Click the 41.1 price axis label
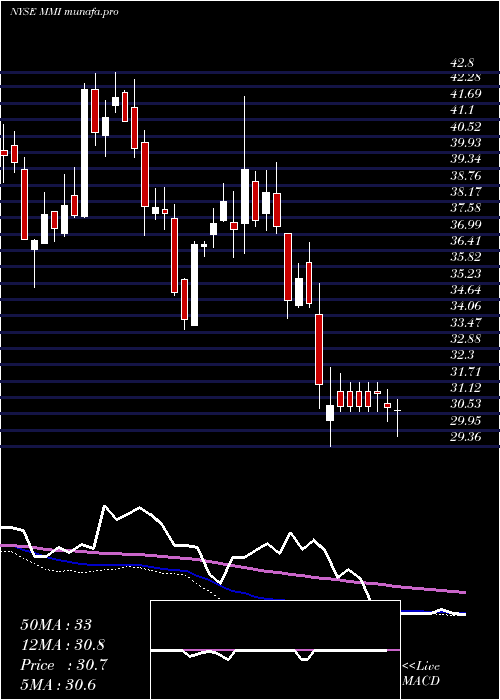Image resolution: width=500 pixels, height=700 pixels. [462, 110]
